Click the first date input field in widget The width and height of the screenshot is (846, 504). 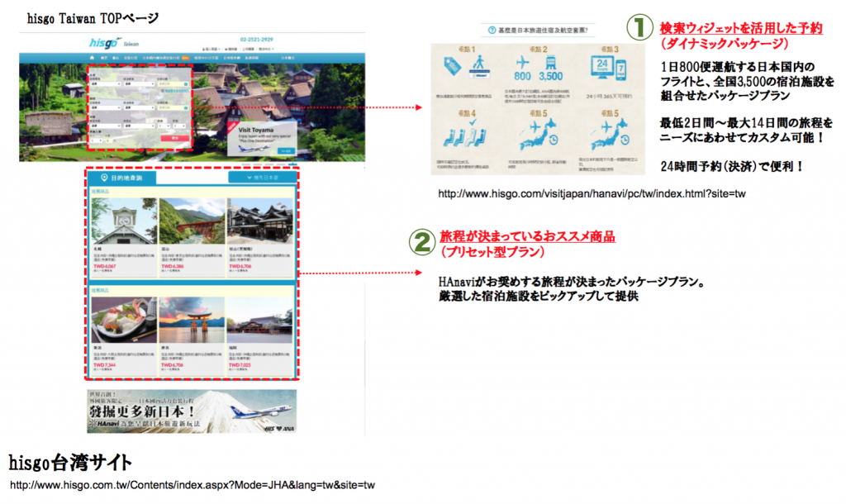coord(171,84)
